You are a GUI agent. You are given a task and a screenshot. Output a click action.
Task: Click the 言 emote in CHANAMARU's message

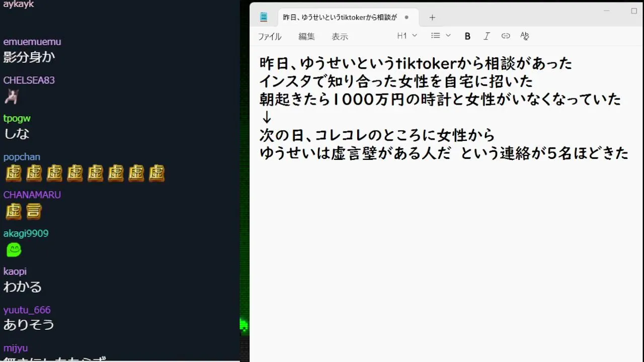click(34, 211)
